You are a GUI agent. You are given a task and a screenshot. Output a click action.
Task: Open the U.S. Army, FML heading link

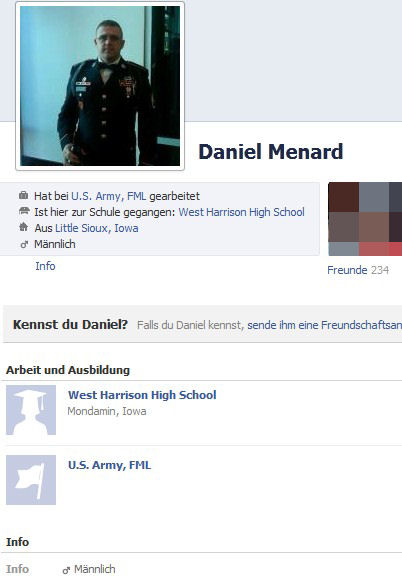pos(110,465)
